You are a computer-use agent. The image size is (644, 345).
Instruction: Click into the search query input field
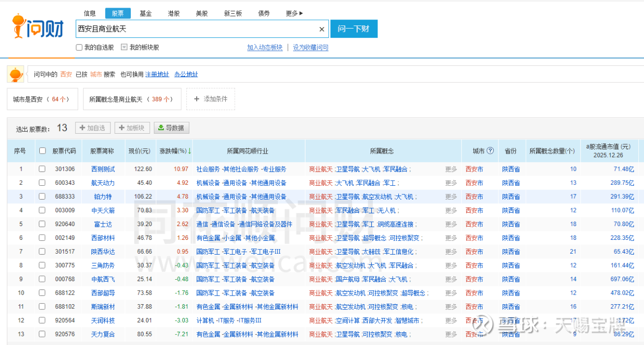point(194,30)
